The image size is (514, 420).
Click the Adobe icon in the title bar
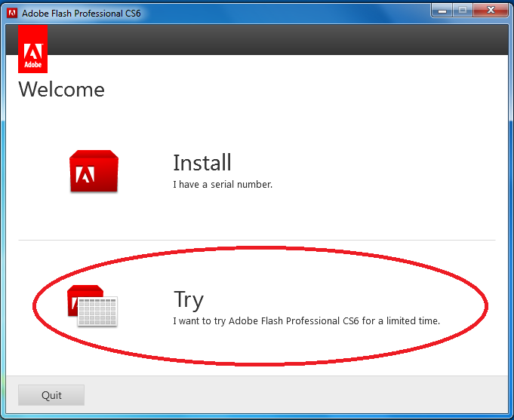12,13
